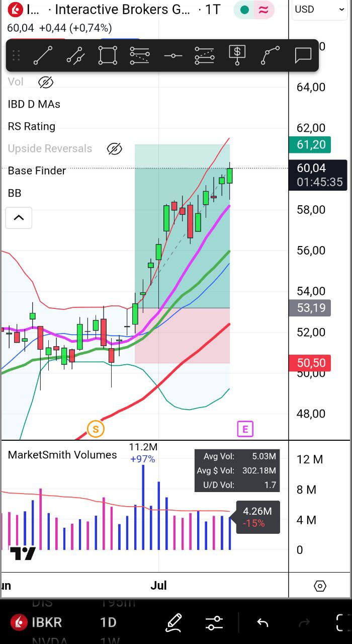Open the 1D interval selector

click(108, 623)
